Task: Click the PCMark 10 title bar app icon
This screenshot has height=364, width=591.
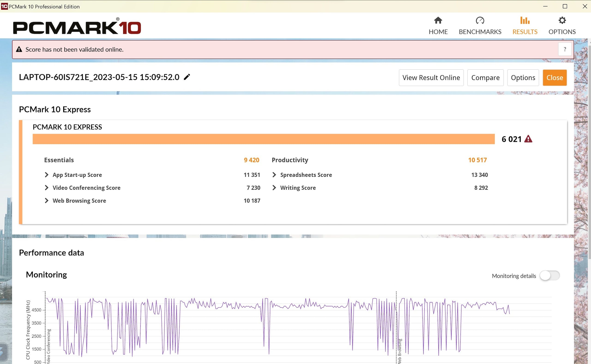Action: (4, 6)
